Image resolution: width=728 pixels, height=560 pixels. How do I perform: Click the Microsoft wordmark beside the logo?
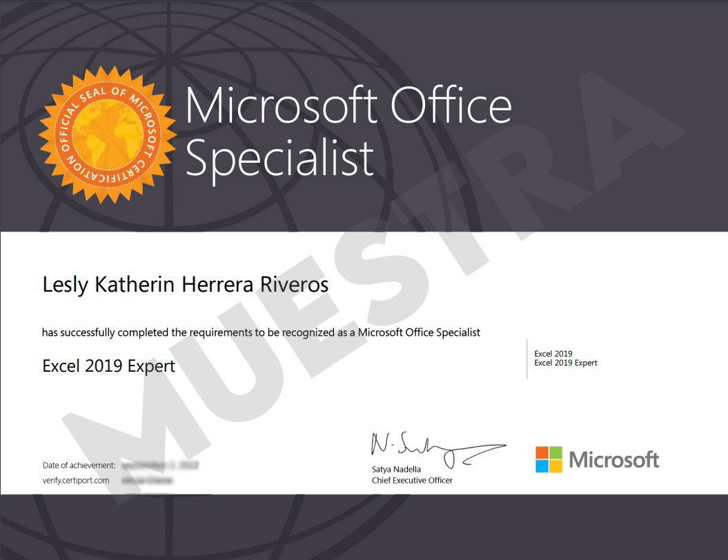point(613,460)
